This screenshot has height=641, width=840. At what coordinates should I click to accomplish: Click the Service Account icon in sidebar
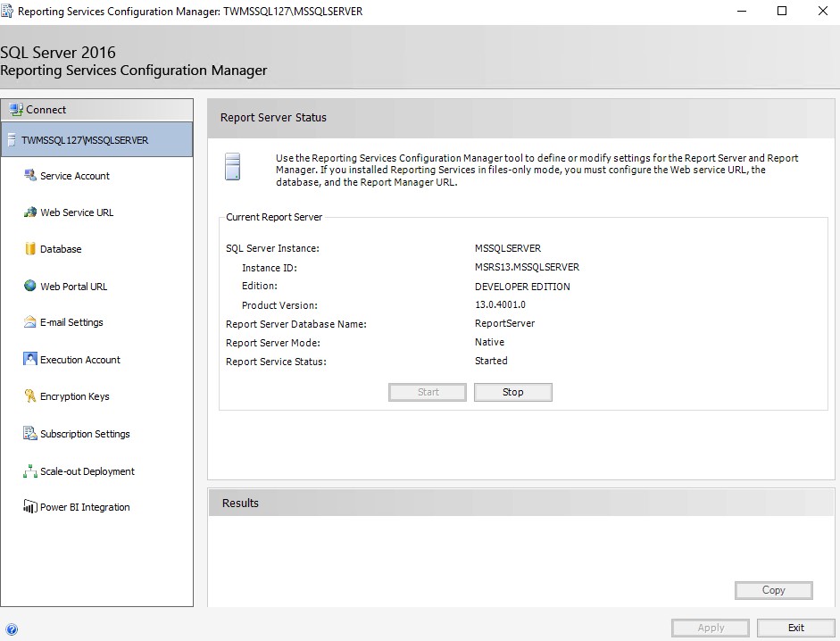tap(30, 175)
